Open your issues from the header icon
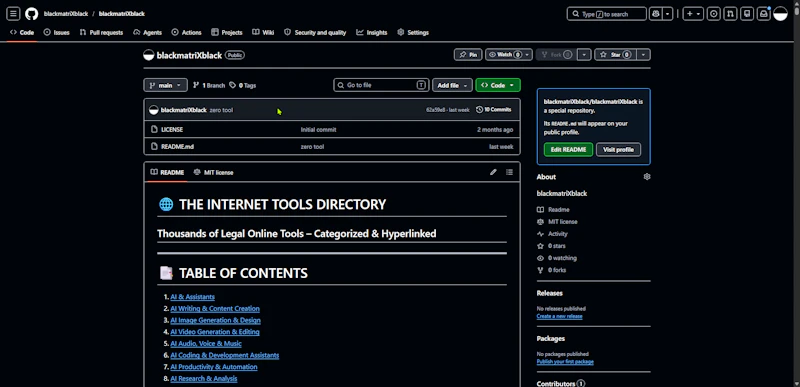This screenshot has width=800, height=387. point(714,14)
